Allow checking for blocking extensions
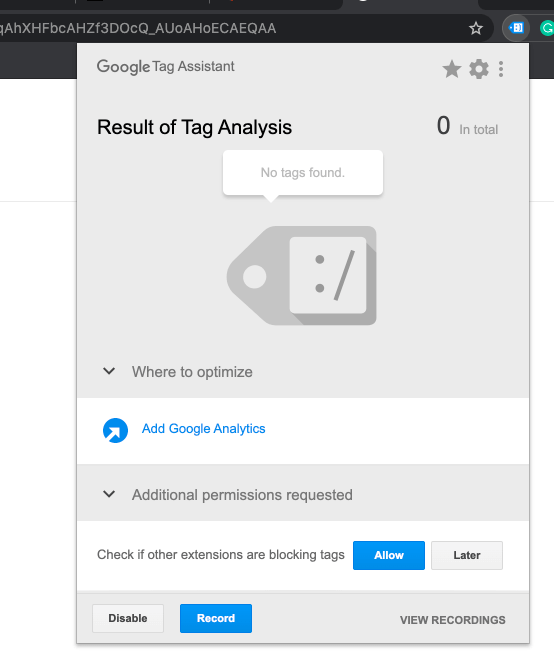The image size is (554, 661). (389, 555)
